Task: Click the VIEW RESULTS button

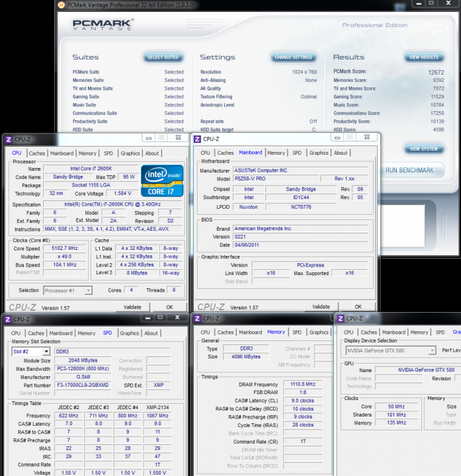Action: (424, 57)
